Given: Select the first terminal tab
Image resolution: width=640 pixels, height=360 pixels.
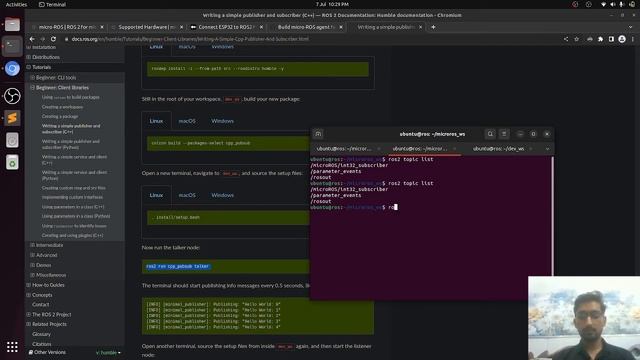Looking at the screenshot, I should [x=344, y=149].
